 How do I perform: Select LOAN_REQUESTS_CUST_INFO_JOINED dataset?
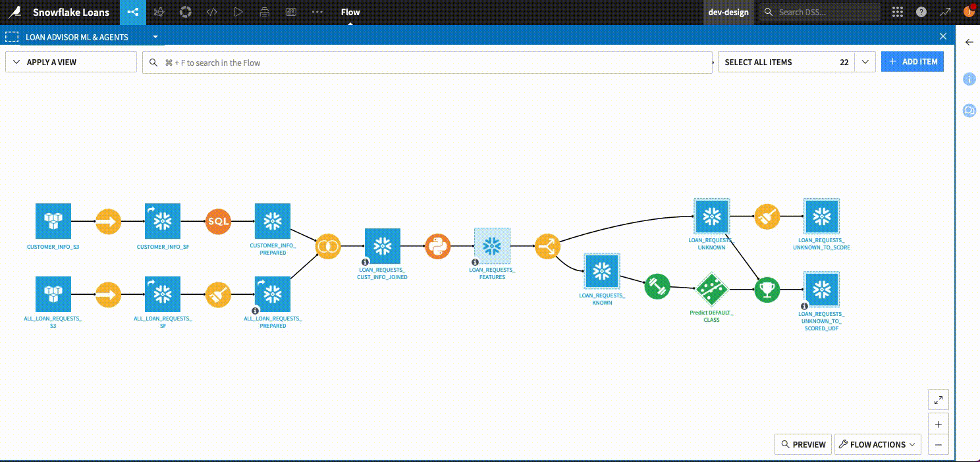click(x=383, y=246)
